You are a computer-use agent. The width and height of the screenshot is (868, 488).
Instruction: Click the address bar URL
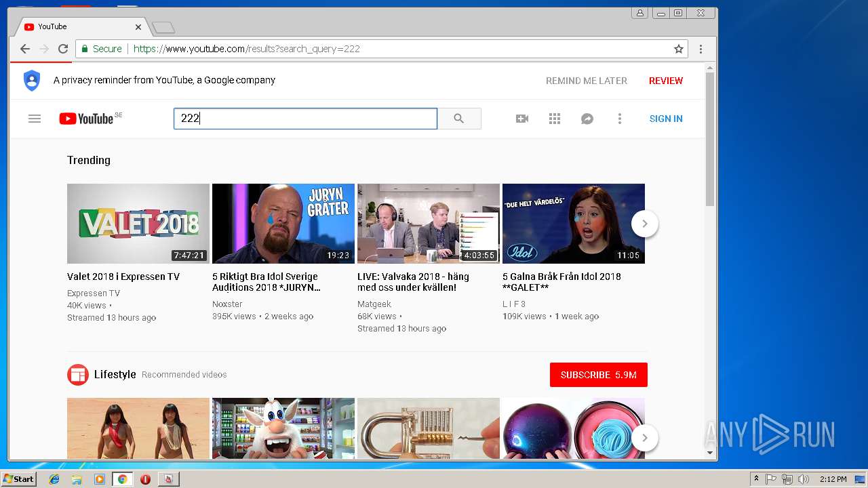point(247,49)
